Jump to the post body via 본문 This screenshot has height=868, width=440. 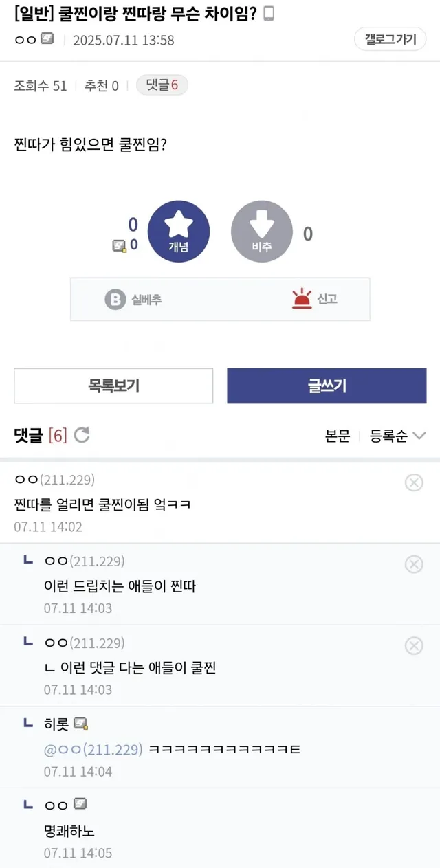(x=338, y=436)
